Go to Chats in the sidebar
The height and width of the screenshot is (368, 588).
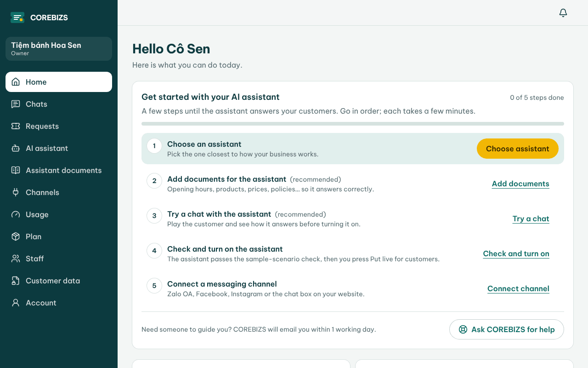pyautogui.click(x=59, y=104)
